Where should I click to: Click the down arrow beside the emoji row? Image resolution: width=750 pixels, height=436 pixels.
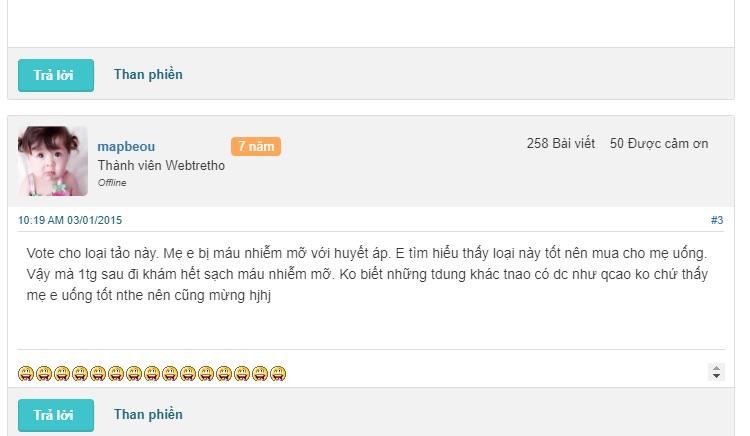[x=716, y=376]
